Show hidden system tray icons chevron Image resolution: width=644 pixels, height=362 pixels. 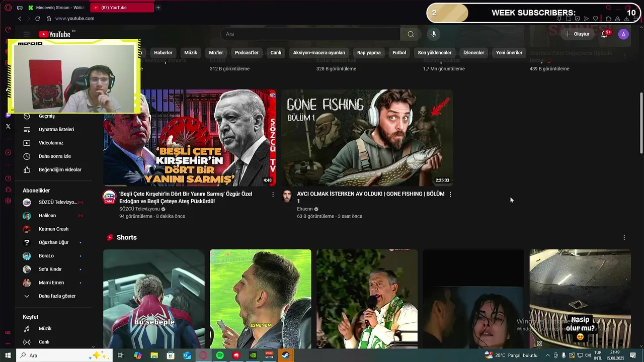547,355
